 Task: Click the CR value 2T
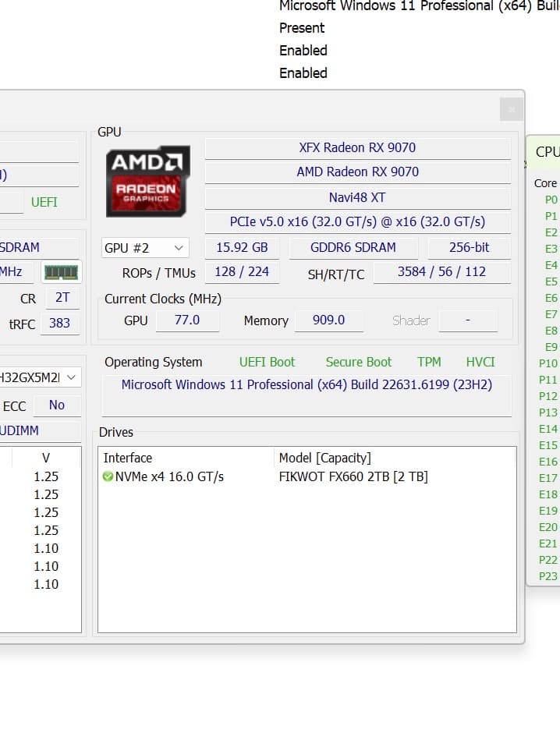pos(62,298)
